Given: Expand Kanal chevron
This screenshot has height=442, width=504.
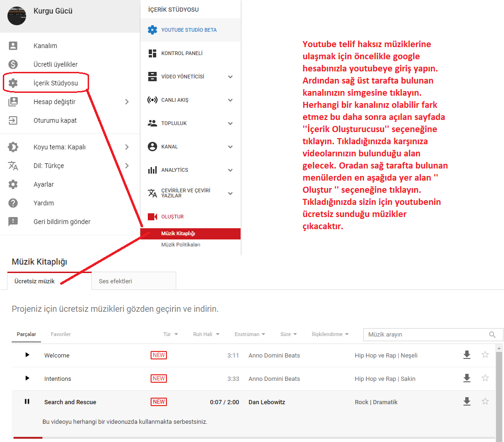Looking at the screenshot, I should pyautogui.click(x=230, y=147).
